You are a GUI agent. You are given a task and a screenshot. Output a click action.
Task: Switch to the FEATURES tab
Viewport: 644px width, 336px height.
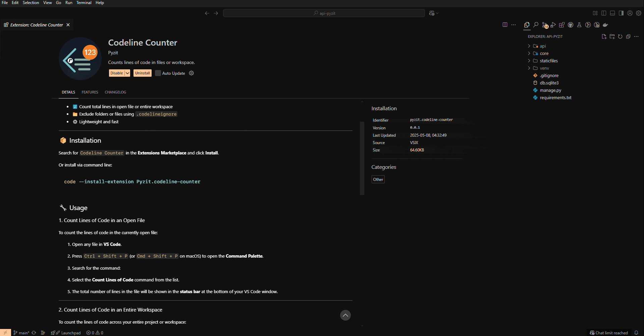click(90, 92)
